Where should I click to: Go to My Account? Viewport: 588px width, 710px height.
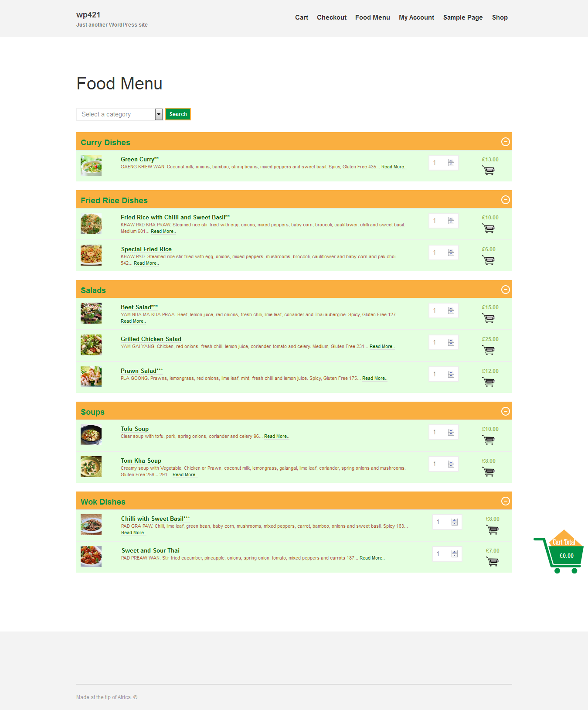416,17
